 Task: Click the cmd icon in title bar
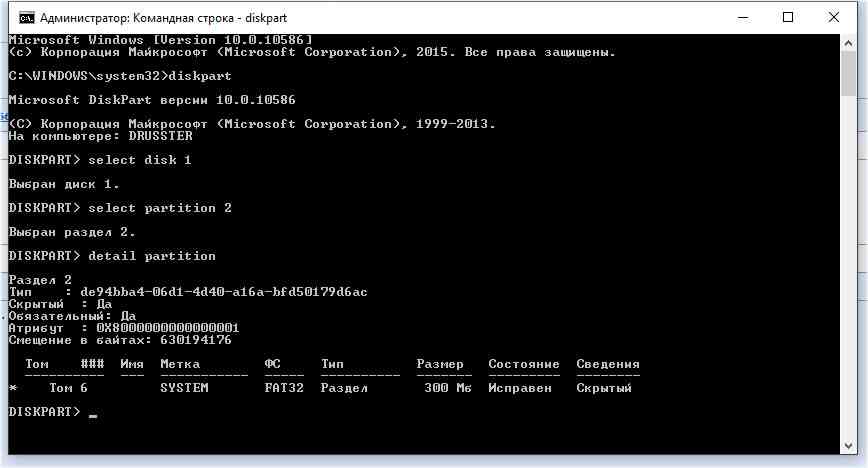(x=26, y=18)
